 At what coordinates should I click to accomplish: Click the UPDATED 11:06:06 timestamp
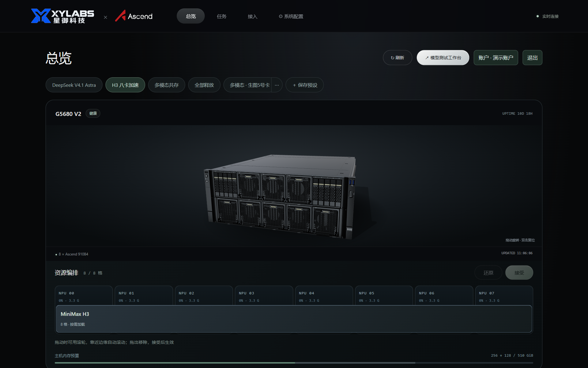(x=517, y=253)
